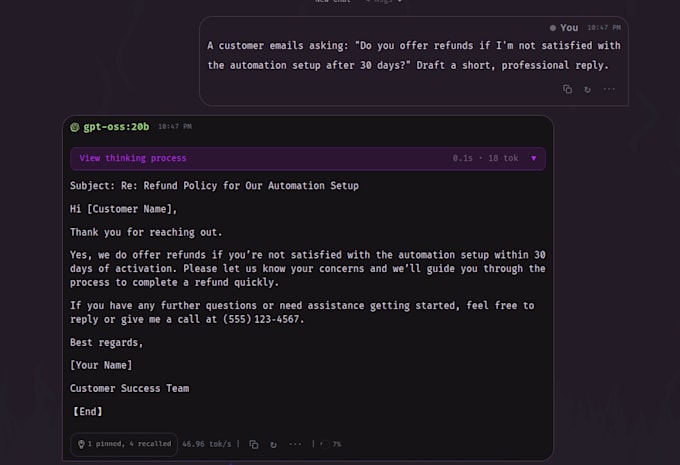Click the Hi [Customer Name] greeting line
Screen dimensions: 680x465
[x=124, y=210]
